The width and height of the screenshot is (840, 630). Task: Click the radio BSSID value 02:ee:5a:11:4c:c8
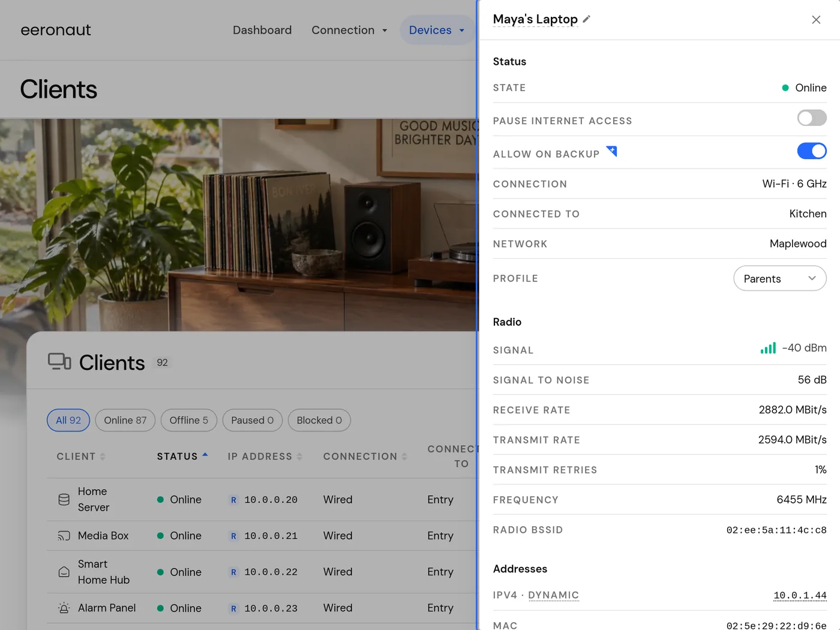(x=776, y=530)
